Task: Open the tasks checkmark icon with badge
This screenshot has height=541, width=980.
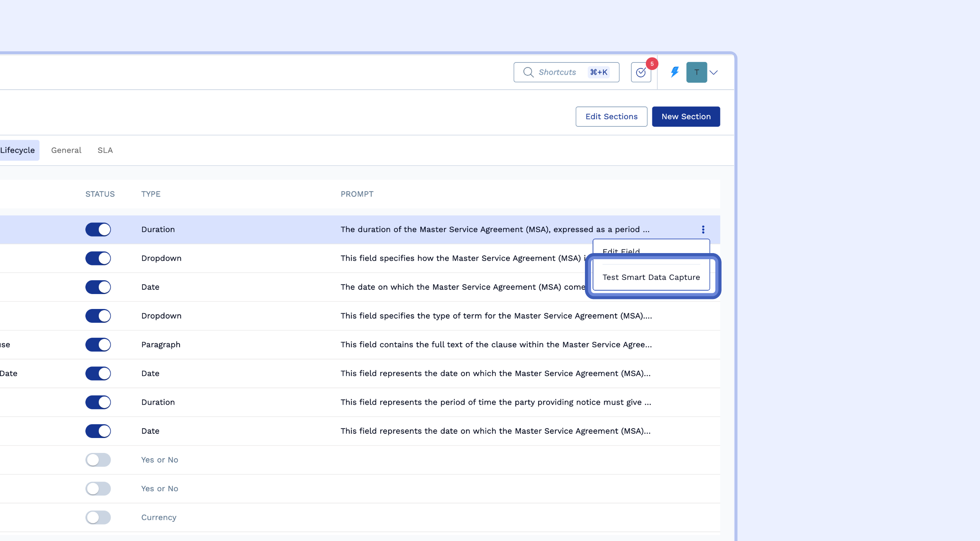Action: (x=640, y=72)
